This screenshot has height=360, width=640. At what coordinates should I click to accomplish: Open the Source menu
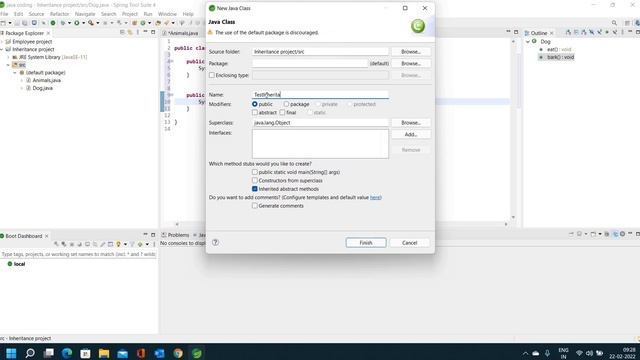(36, 14)
